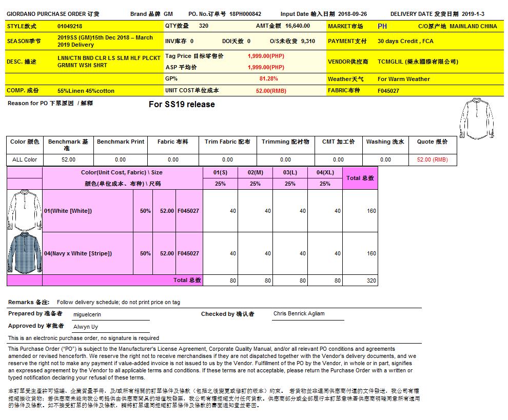
Task: Click the approver name Alwyn Uy
Action: [x=86, y=327]
